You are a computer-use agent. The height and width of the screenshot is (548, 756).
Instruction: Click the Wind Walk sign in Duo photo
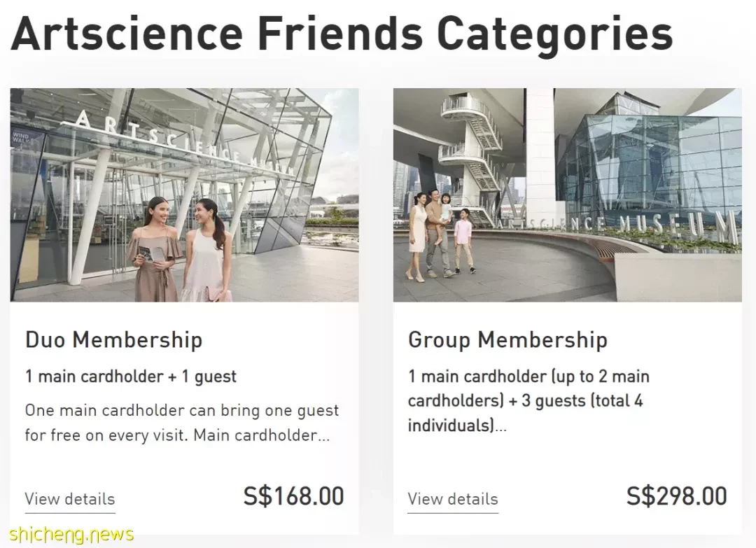tap(21, 137)
